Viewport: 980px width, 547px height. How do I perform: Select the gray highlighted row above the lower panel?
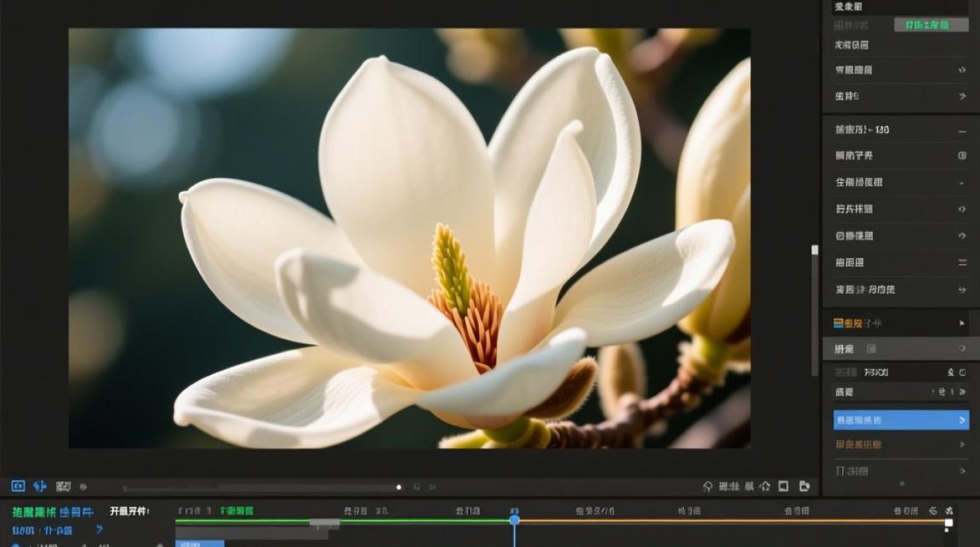pos(901,349)
